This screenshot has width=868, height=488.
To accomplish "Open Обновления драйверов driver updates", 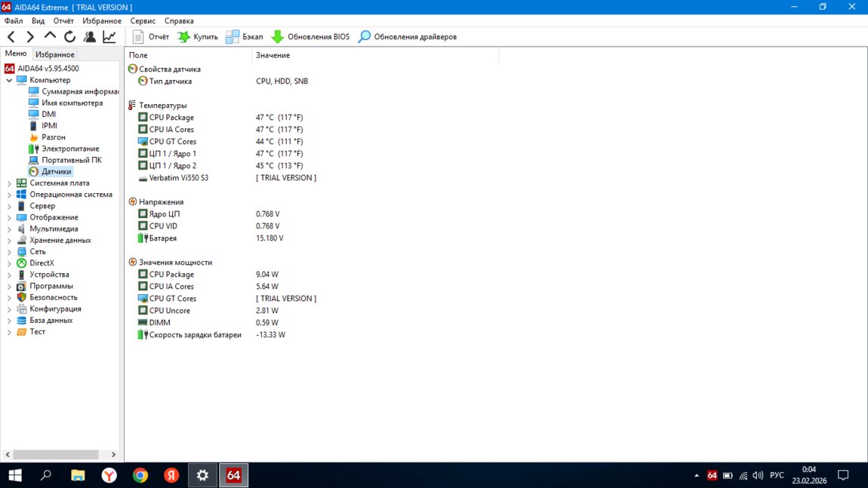I will pyautogui.click(x=407, y=36).
